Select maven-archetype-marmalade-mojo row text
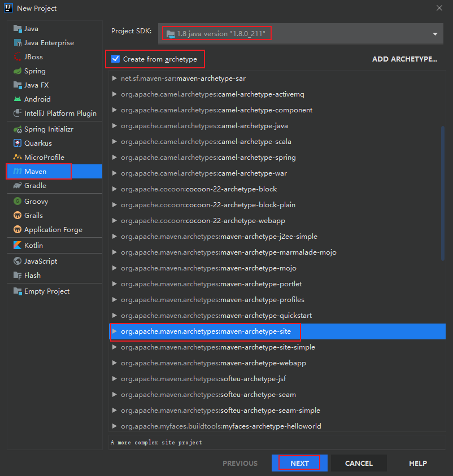The height and width of the screenshot is (476, 453). (x=229, y=252)
